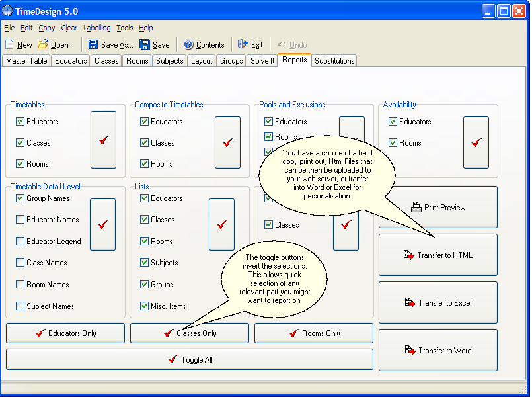
Task: Invert selections in Composite Timetables group
Action: (227, 143)
